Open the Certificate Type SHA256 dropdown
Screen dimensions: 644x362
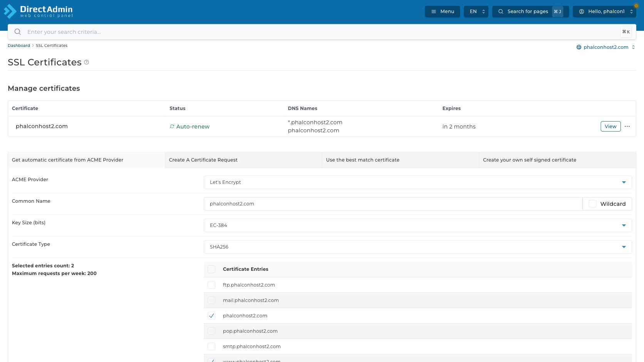tap(418, 247)
